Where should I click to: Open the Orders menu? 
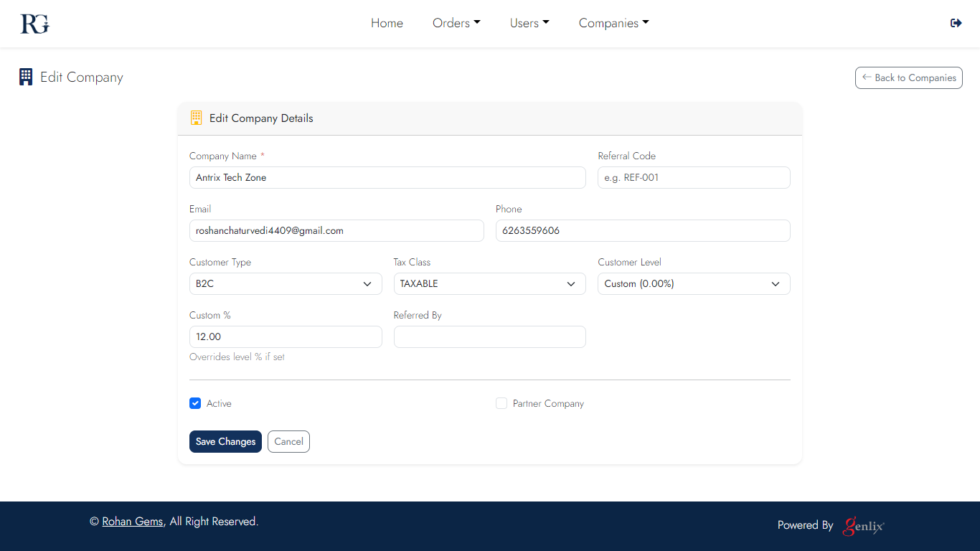click(456, 23)
